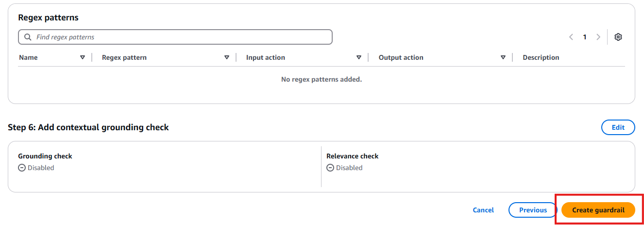644x225 pixels.
Task: Toggle the Output action column sort arrow
Action: click(x=503, y=57)
